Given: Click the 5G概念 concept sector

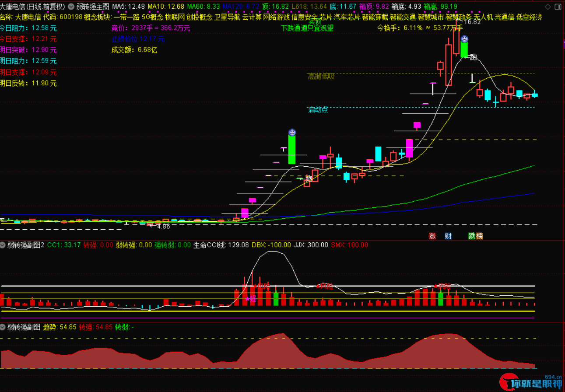Looking at the screenshot, I should pos(152,17).
